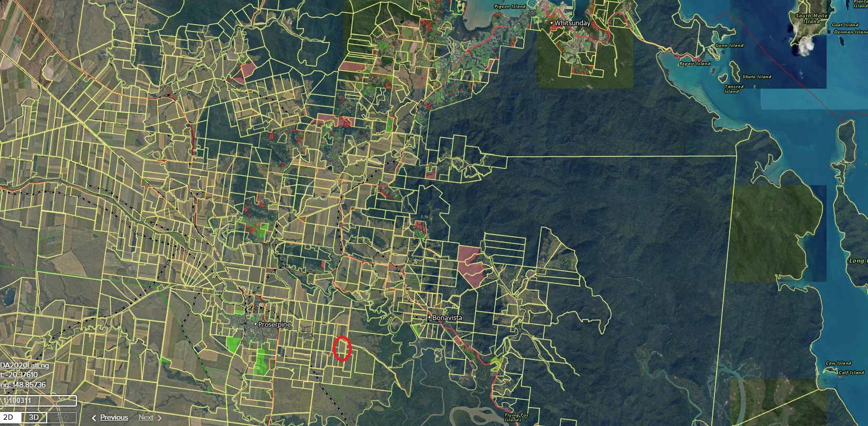This screenshot has width=868, height=426.
Task: Click the right chevron beside Next
Action: coord(159,418)
